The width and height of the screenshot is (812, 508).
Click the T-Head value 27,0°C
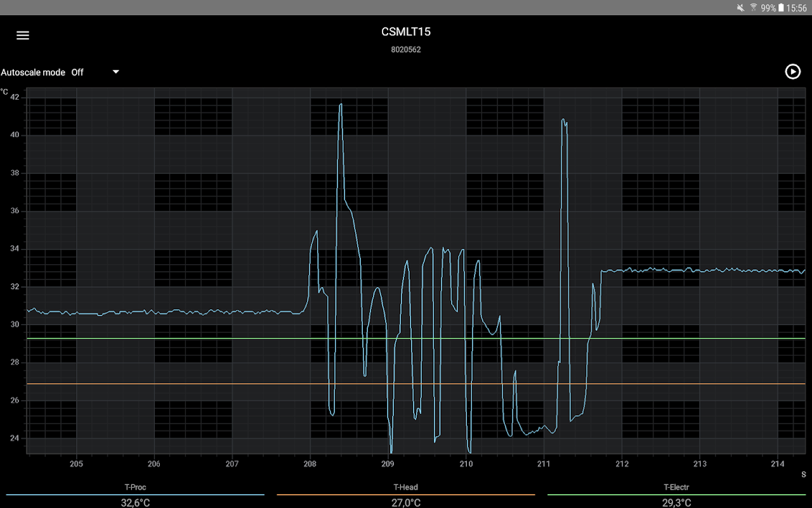coord(406,503)
